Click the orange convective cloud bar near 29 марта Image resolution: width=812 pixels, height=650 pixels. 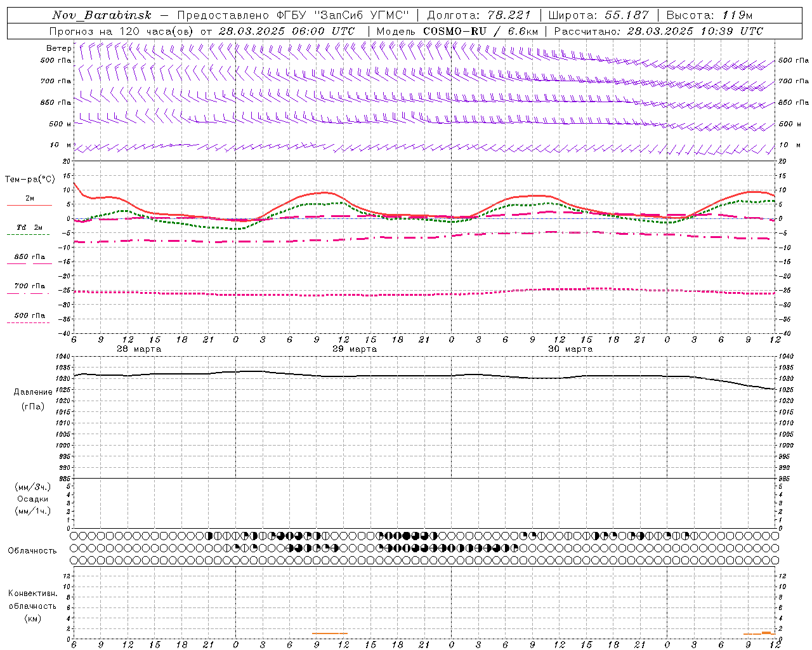330,633
